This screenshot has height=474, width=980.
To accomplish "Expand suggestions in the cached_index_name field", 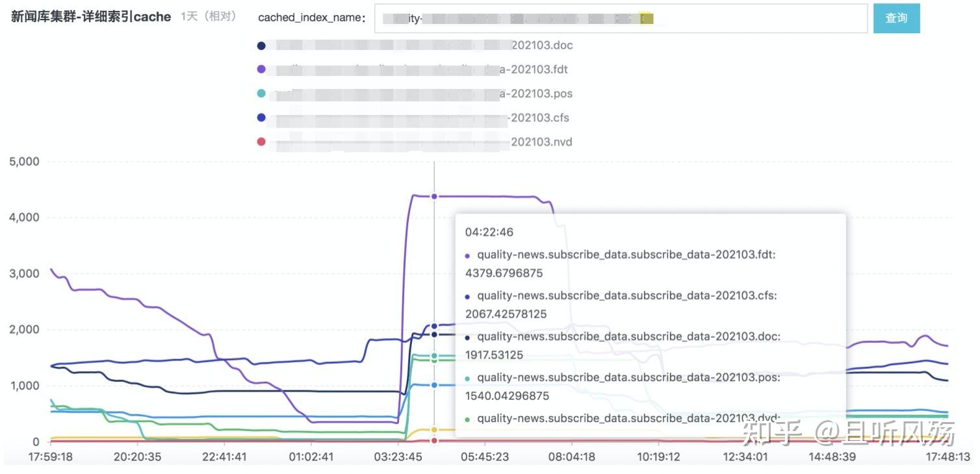I will (x=617, y=18).
